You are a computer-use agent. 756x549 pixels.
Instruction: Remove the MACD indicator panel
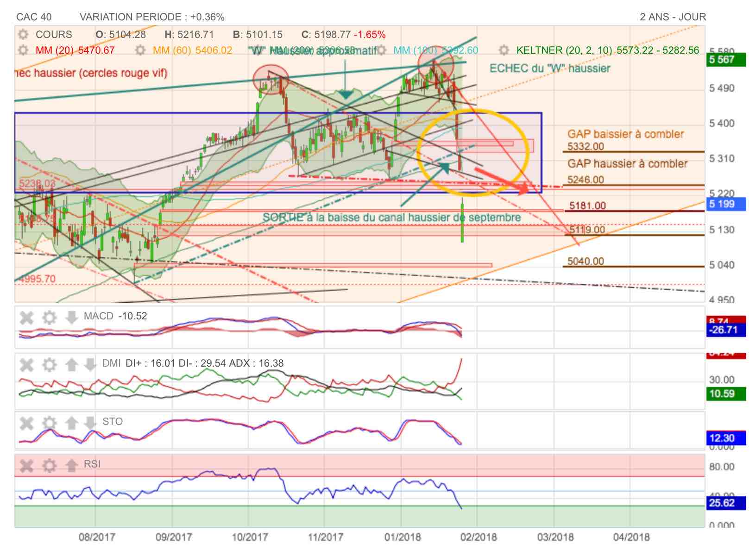[27, 318]
